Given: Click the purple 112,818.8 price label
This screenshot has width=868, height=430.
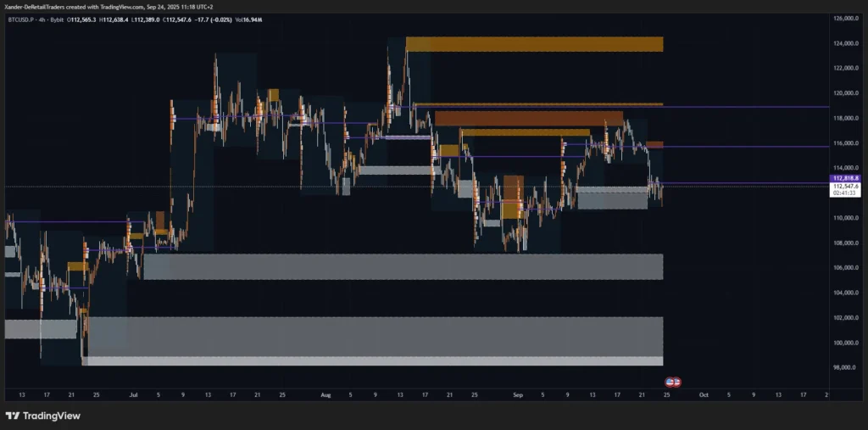Looking at the screenshot, I should click(845, 178).
